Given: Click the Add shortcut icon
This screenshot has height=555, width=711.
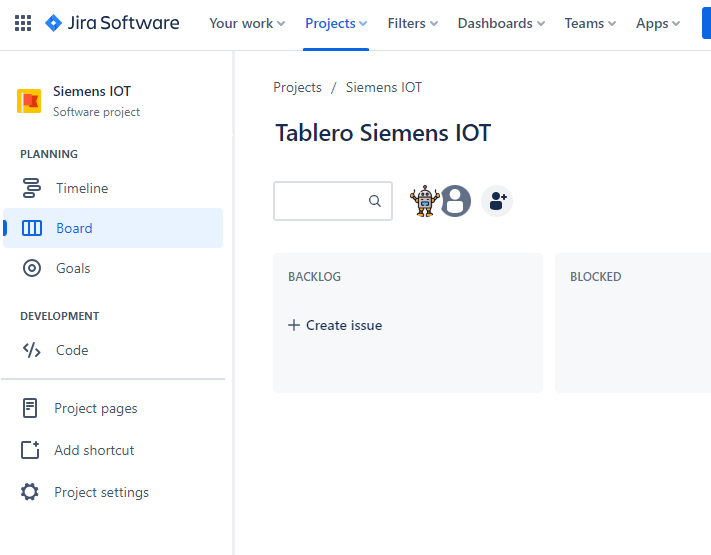Looking at the screenshot, I should tap(30, 450).
